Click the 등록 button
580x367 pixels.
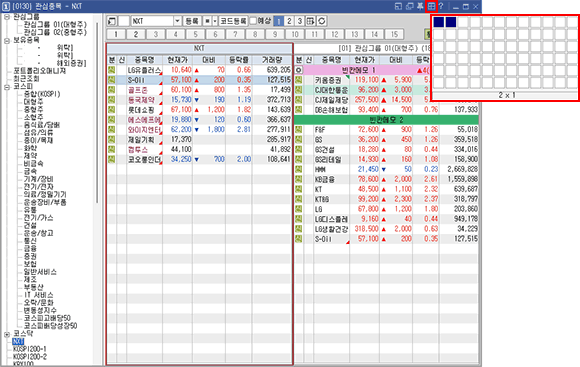192,21
